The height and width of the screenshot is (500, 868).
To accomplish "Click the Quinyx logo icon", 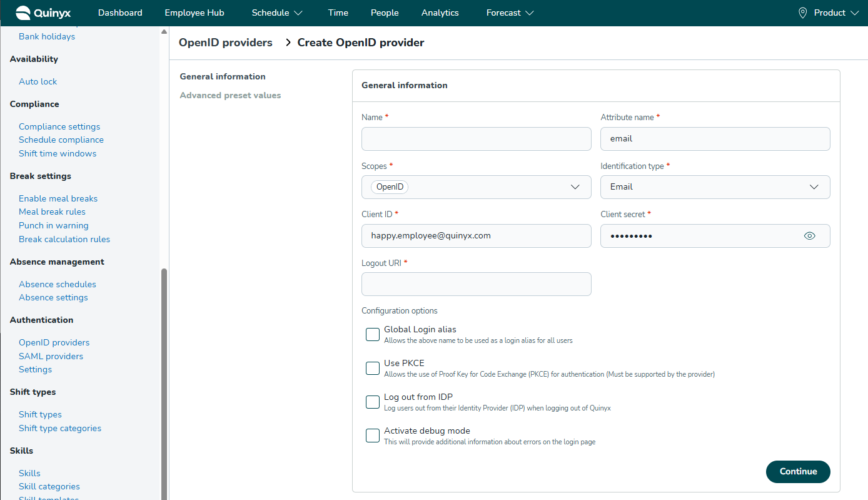I will tap(23, 13).
